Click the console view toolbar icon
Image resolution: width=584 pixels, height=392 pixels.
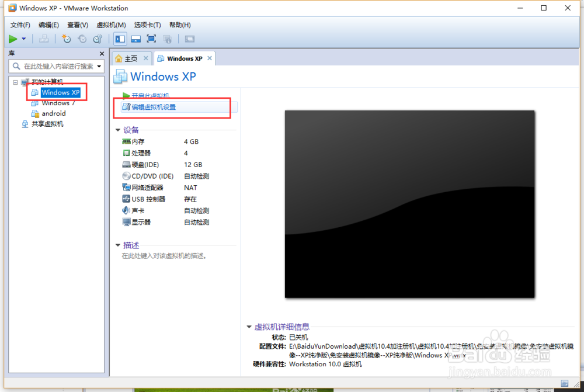[190, 39]
